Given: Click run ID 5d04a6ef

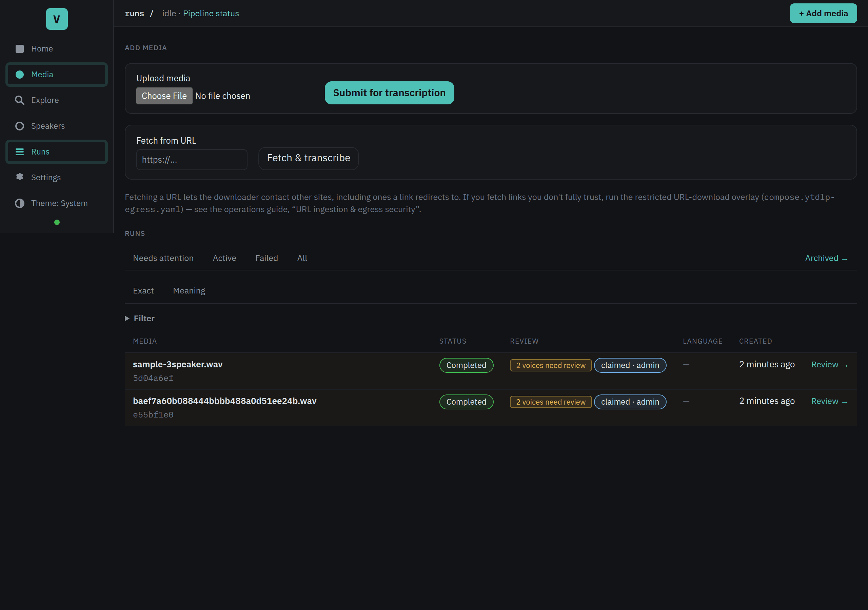Looking at the screenshot, I should coord(153,378).
